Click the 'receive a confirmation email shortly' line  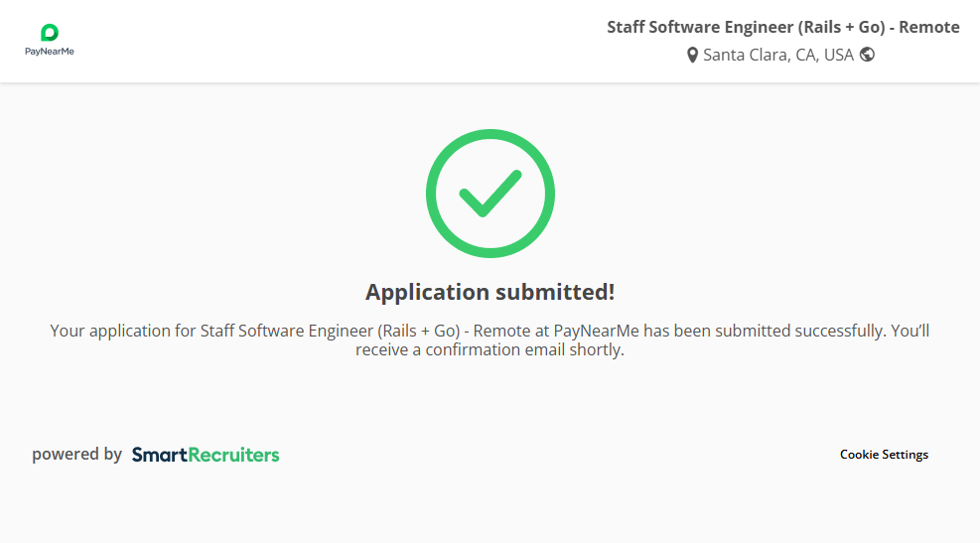(490, 349)
